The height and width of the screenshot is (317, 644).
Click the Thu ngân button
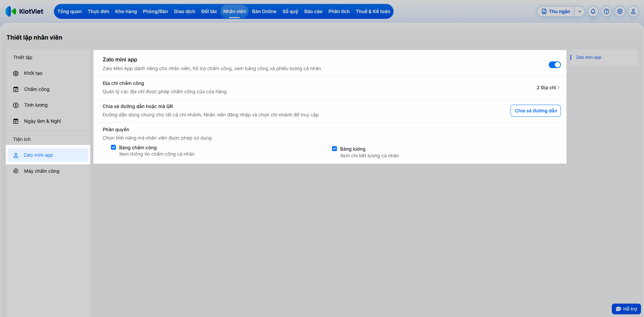(556, 11)
